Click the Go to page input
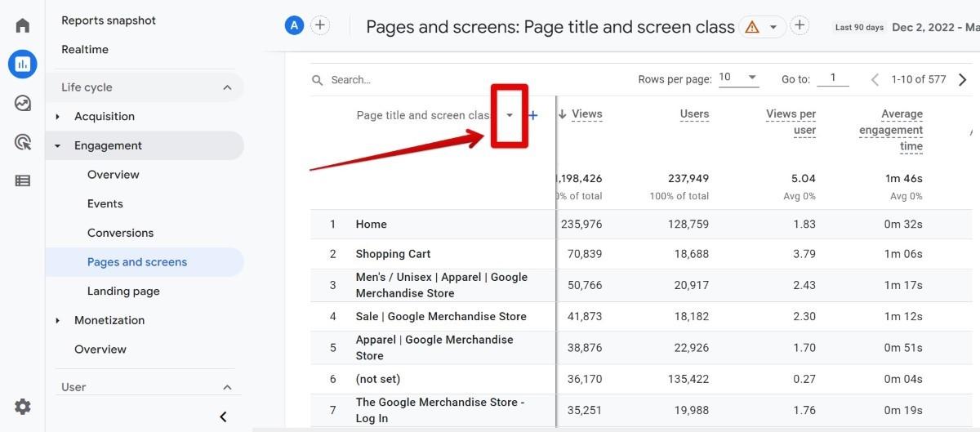The height and width of the screenshot is (432, 980). click(x=833, y=78)
